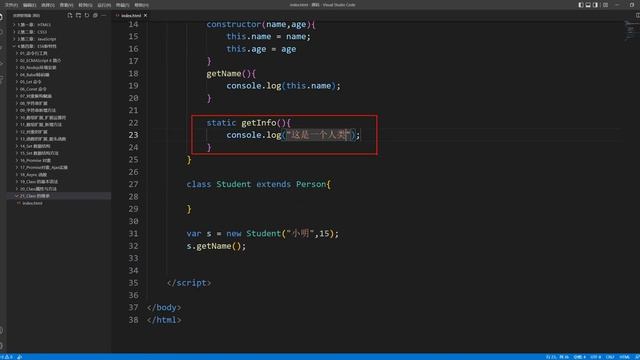Refresh the Explorer file tree

pos(87,16)
